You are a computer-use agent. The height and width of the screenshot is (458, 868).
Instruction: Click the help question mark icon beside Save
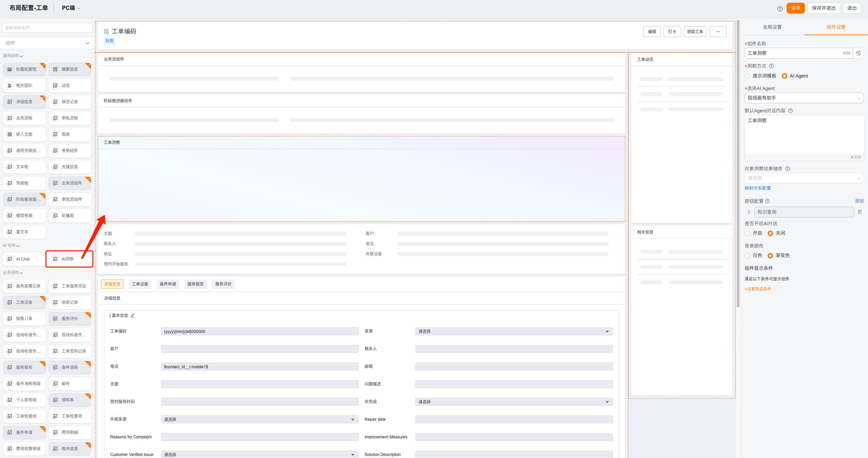(x=780, y=8)
